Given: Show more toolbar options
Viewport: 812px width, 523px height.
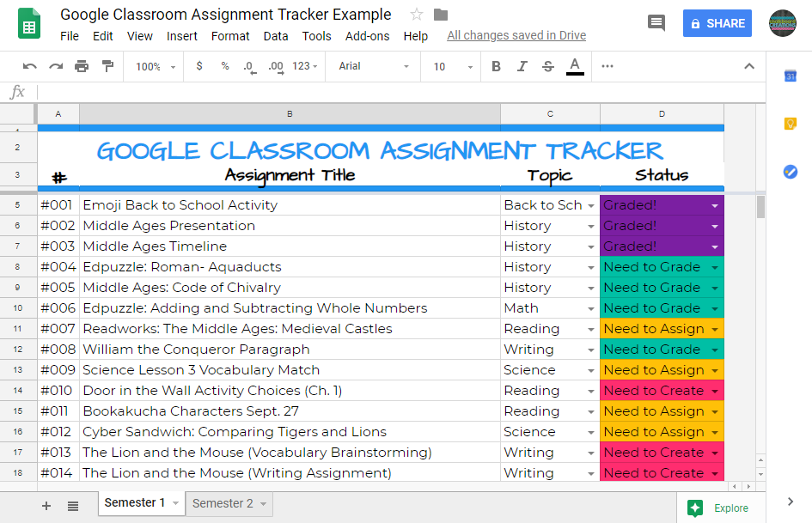Looking at the screenshot, I should [607, 66].
